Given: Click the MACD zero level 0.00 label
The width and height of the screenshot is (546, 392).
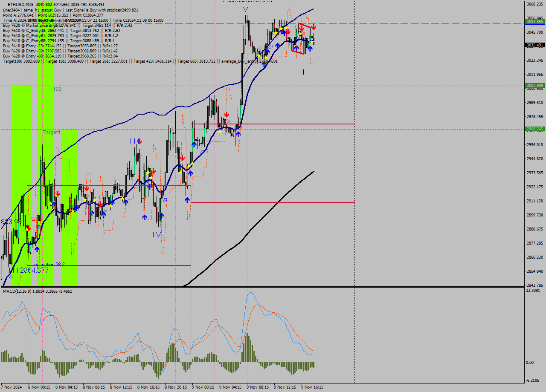Looking at the screenshot, I should click(x=530, y=362).
